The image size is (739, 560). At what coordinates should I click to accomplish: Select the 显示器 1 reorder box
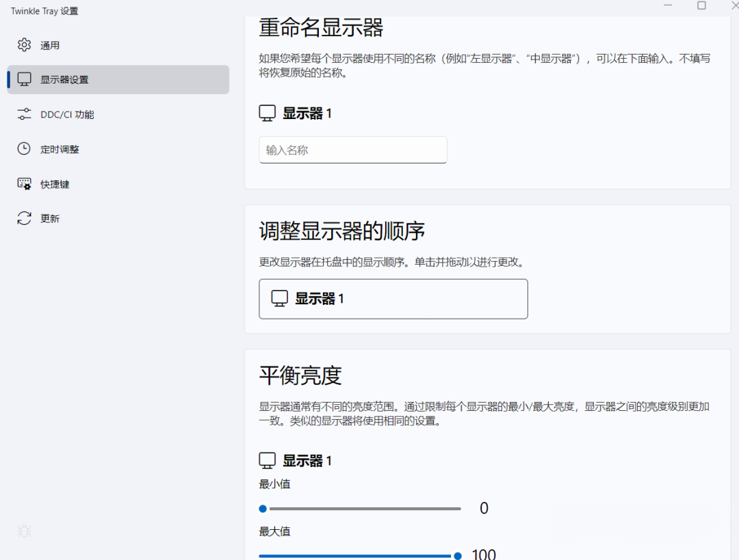[x=393, y=299]
